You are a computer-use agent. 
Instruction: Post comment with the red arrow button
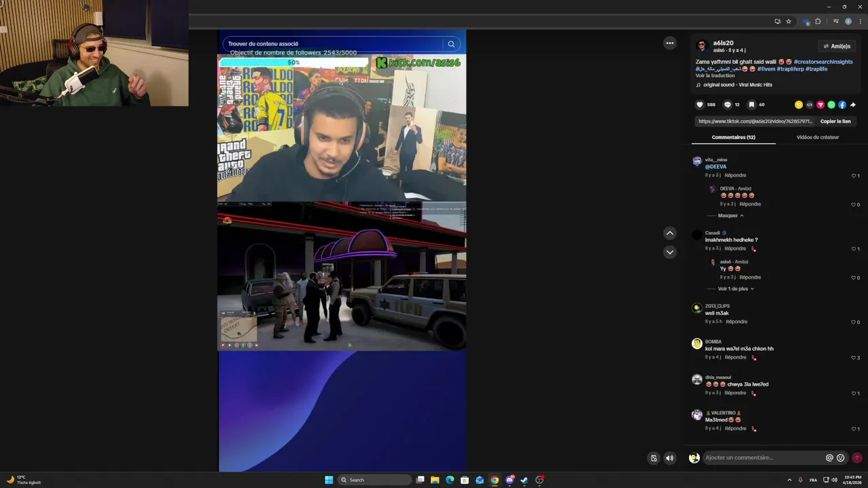(x=857, y=458)
